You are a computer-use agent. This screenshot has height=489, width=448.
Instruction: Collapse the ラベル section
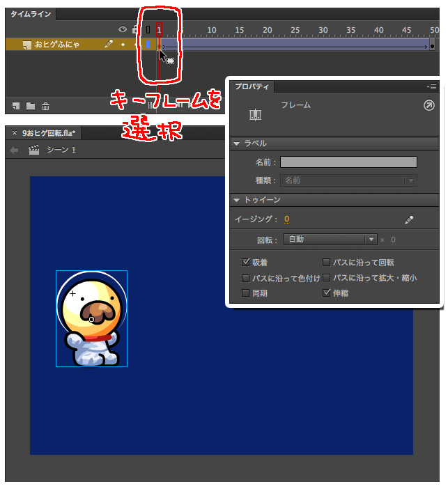pyautogui.click(x=236, y=143)
